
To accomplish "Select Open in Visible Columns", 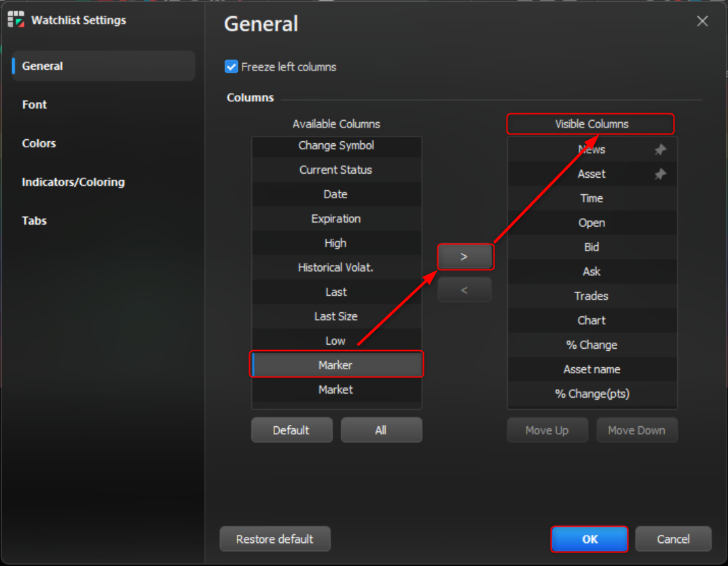I will (x=592, y=223).
